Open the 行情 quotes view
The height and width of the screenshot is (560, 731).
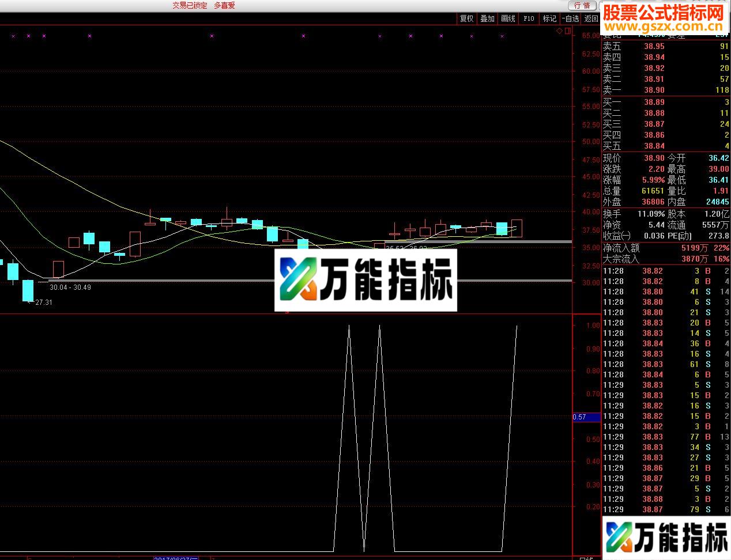tap(582, 6)
